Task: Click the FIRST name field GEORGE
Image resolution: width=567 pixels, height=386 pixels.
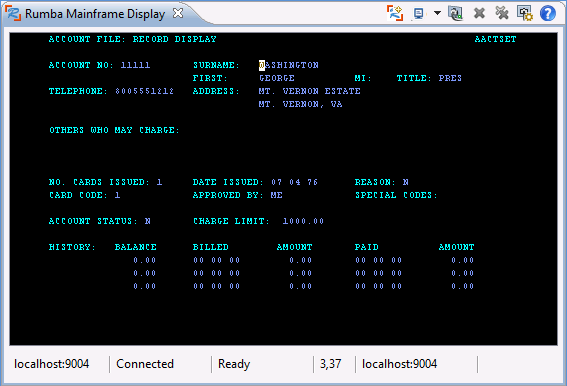Action: [x=277, y=78]
